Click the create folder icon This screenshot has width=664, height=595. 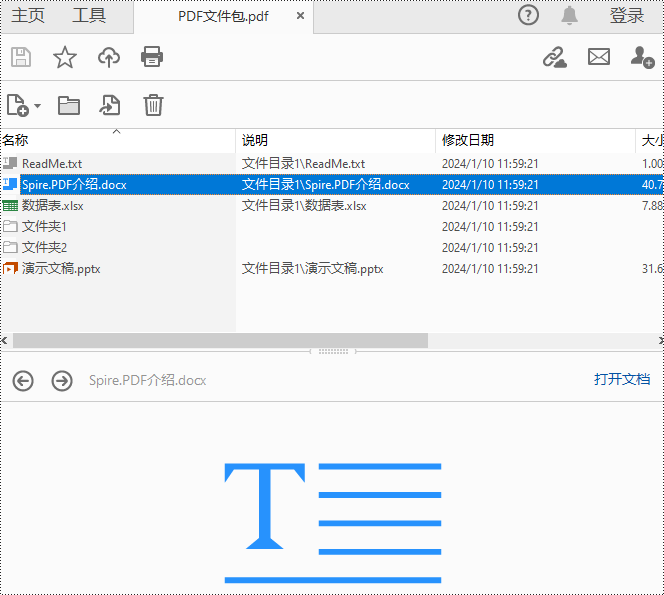tap(69, 105)
